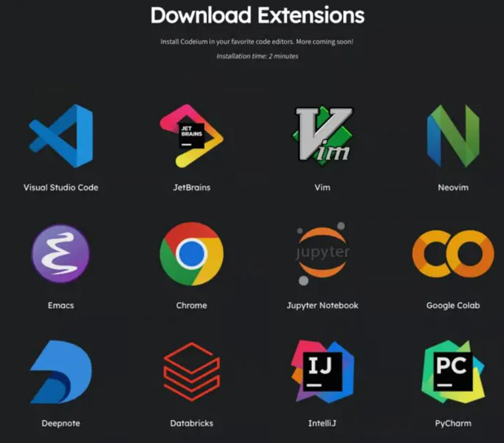504x443 pixels.
Task: Open the Google Colab text label
Action: (x=453, y=305)
